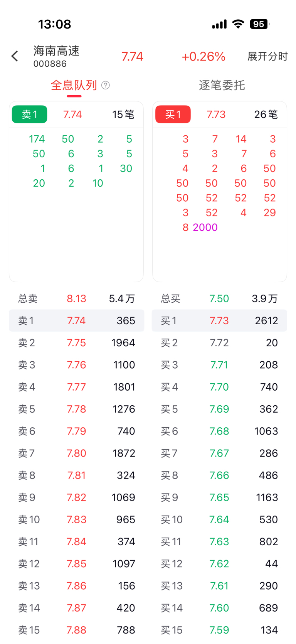296x644 pixels.
Task: Expand 展开分时 chart
Action: point(267,57)
